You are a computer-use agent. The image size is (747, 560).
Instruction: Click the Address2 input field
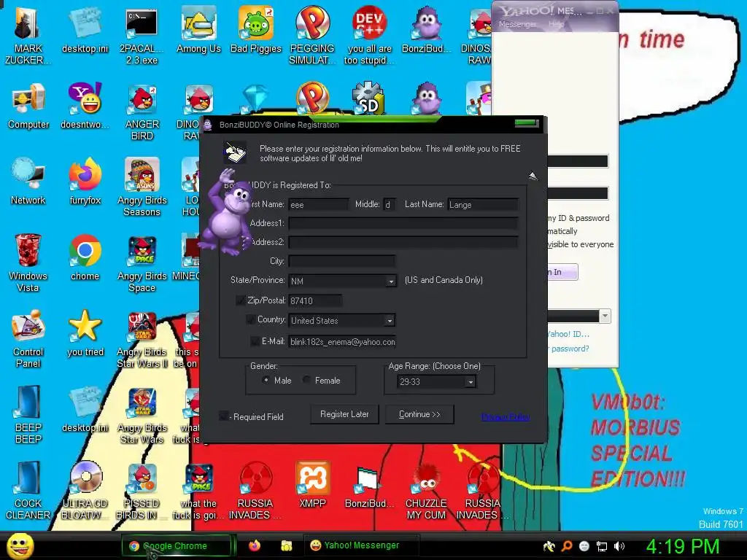pyautogui.click(x=403, y=242)
